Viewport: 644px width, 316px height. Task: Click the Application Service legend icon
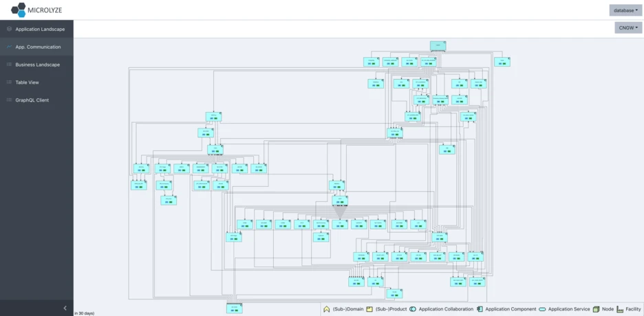(542, 310)
